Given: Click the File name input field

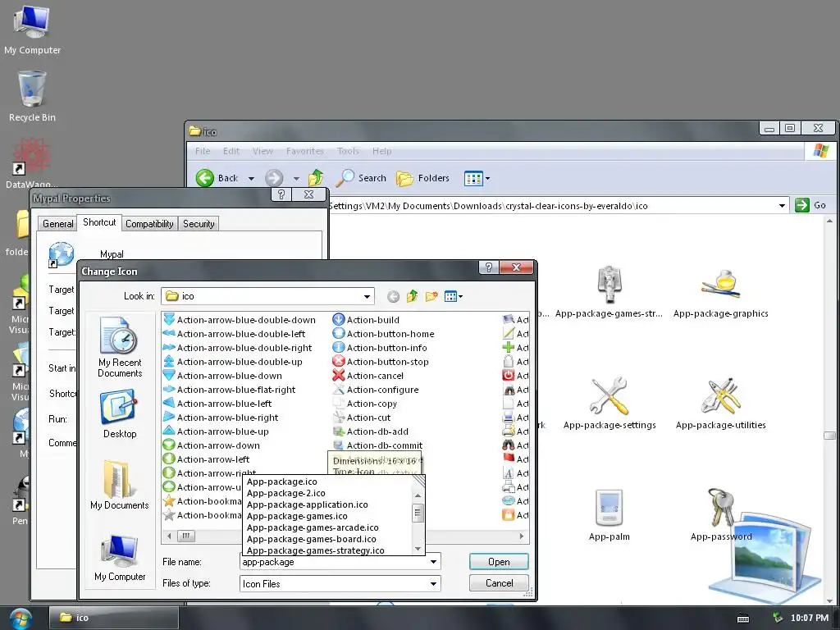Looking at the screenshot, I should tap(335, 562).
